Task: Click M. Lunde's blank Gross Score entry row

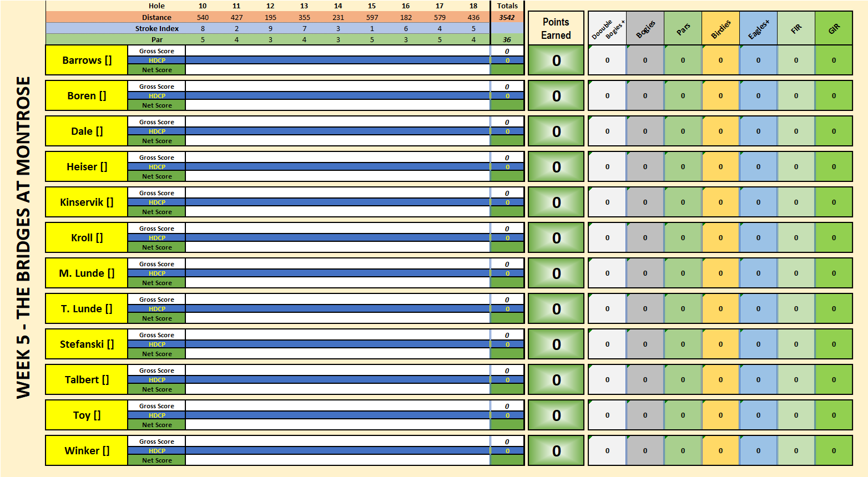Action: tap(337, 264)
